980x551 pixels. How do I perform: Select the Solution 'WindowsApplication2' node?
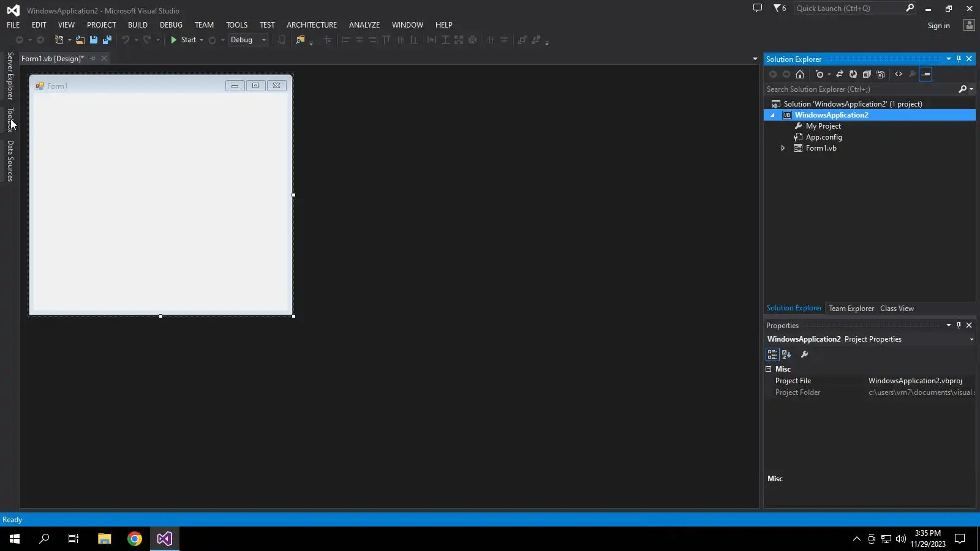(x=853, y=104)
